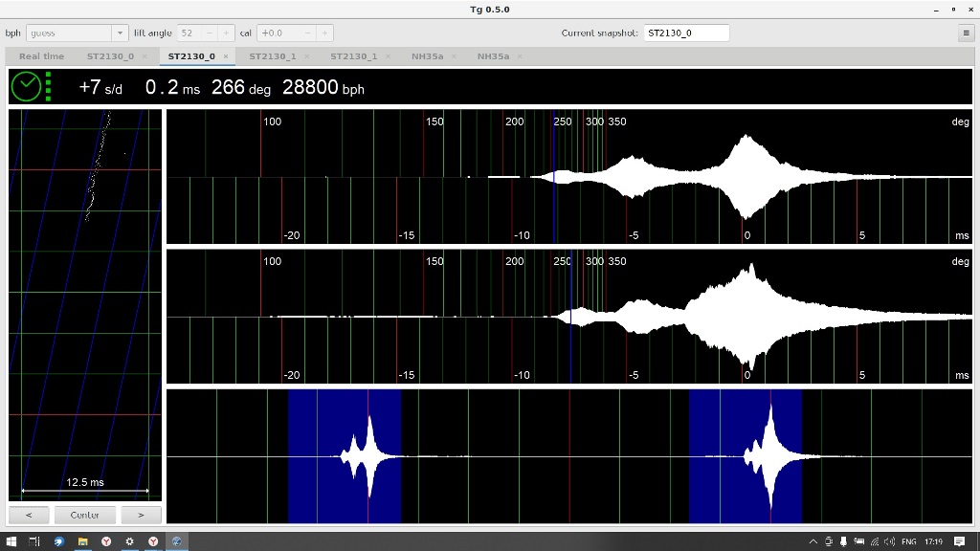980x551 pixels.
Task: Click the Center button
Action: (x=85, y=515)
